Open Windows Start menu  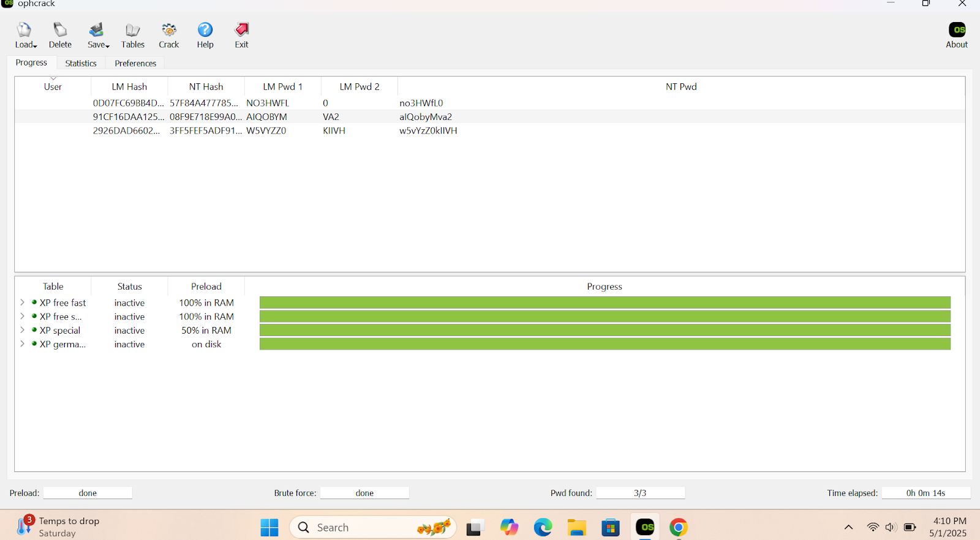click(x=269, y=527)
